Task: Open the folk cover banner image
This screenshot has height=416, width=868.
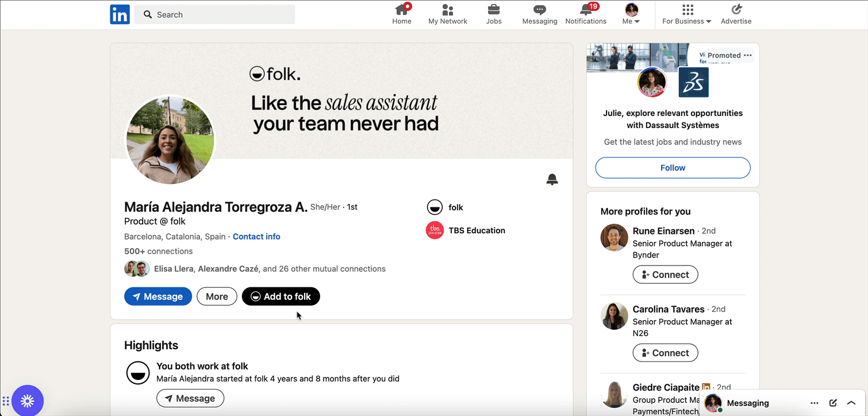Action: coord(341,101)
